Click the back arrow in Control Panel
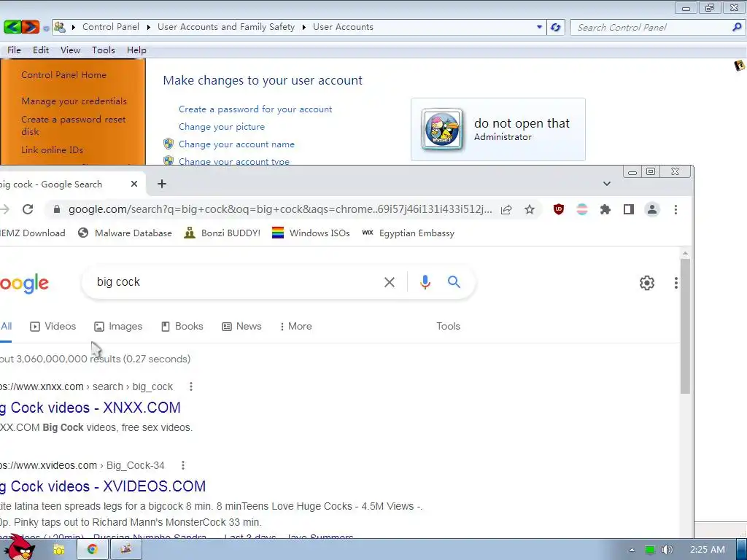This screenshot has height=560, width=747. pos(12,27)
